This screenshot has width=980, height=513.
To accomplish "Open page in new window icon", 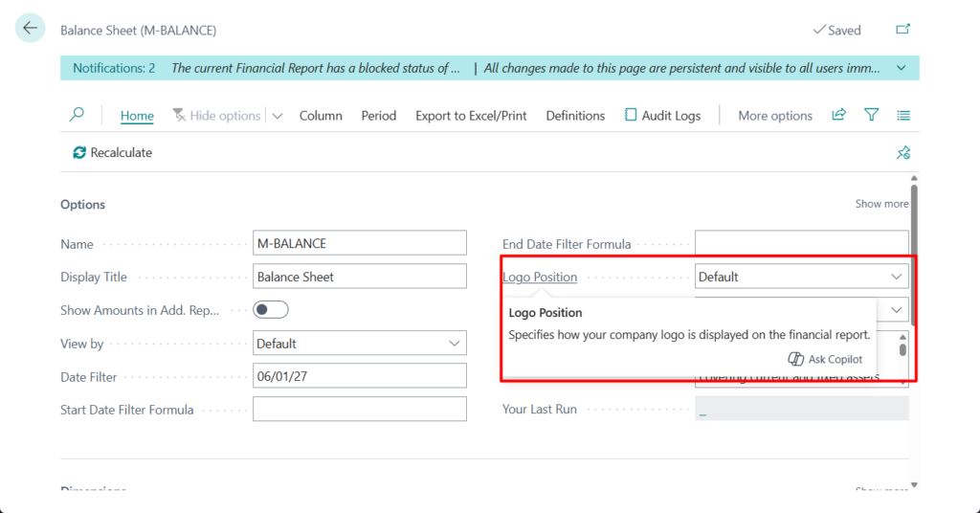I will pos(902,30).
